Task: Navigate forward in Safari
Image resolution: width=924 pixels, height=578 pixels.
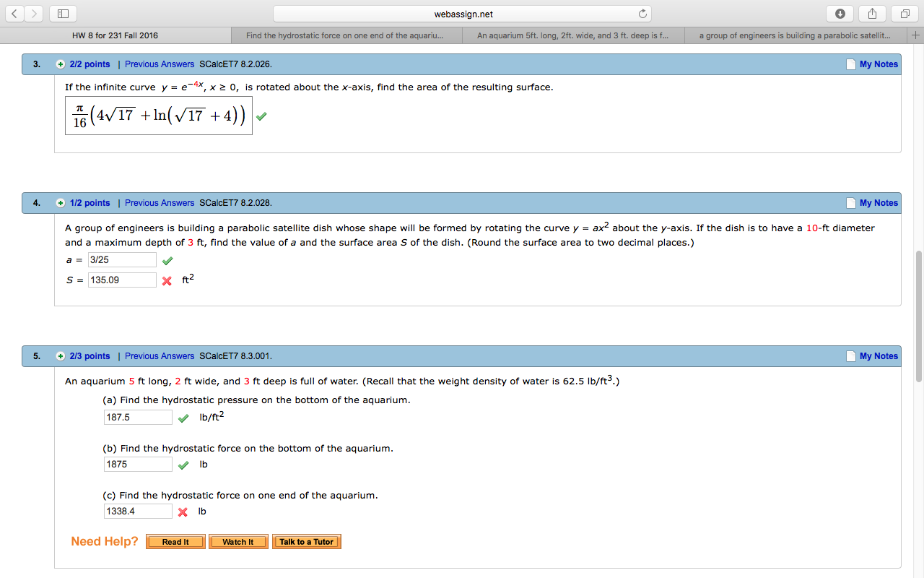Action: 33,13
